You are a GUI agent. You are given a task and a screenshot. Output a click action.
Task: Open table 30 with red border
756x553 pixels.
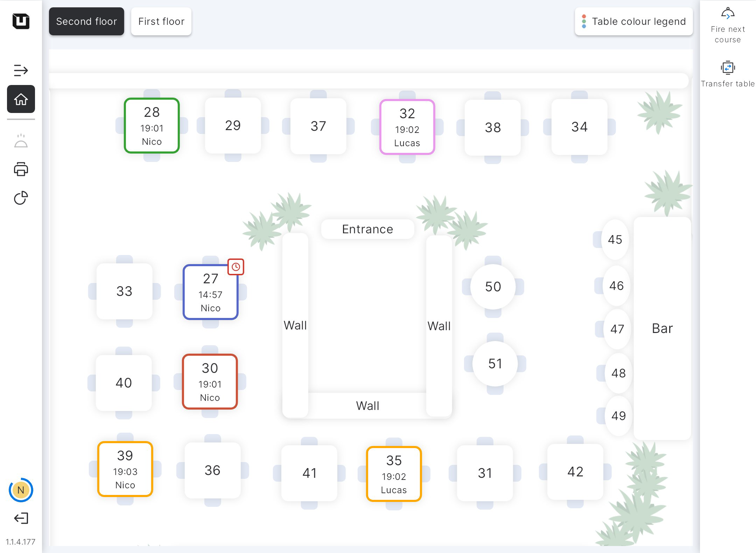point(210,382)
